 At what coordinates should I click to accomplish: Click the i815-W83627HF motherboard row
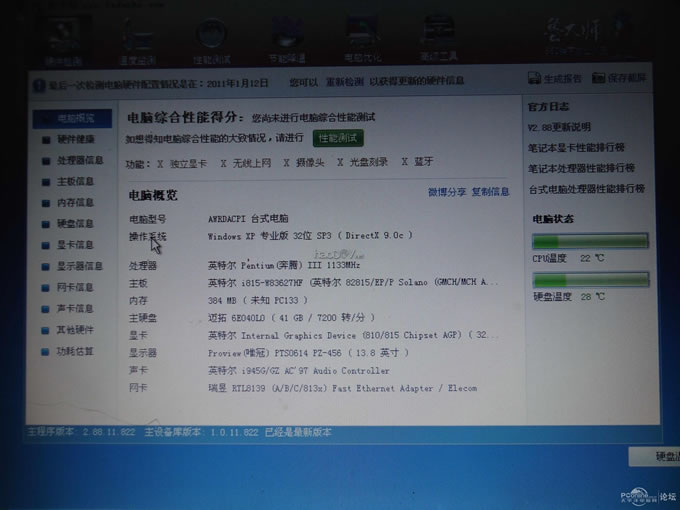pos(353,282)
